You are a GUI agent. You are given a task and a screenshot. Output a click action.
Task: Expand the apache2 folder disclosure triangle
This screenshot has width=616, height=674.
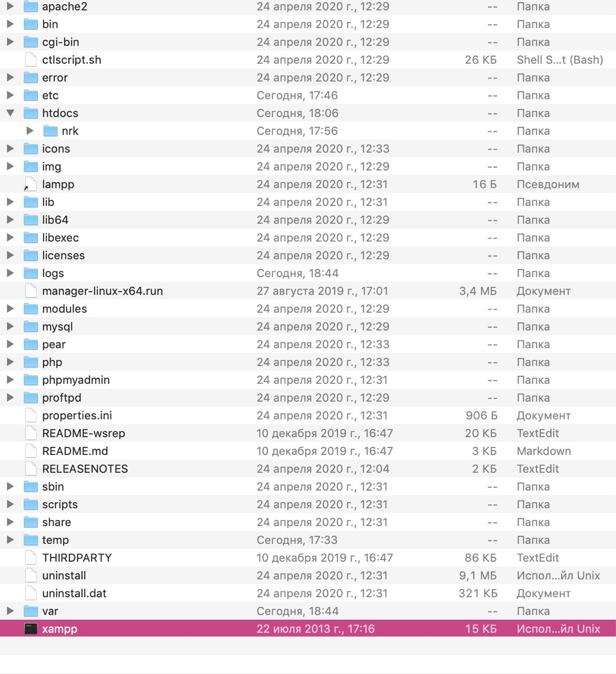pos(11,6)
